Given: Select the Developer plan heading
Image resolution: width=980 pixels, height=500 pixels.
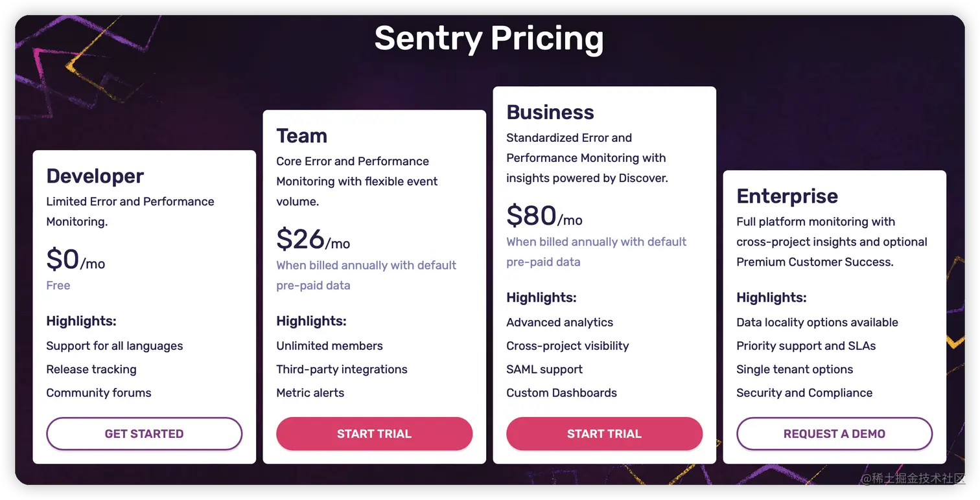Looking at the screenshot, I should (x=95, y=176).
